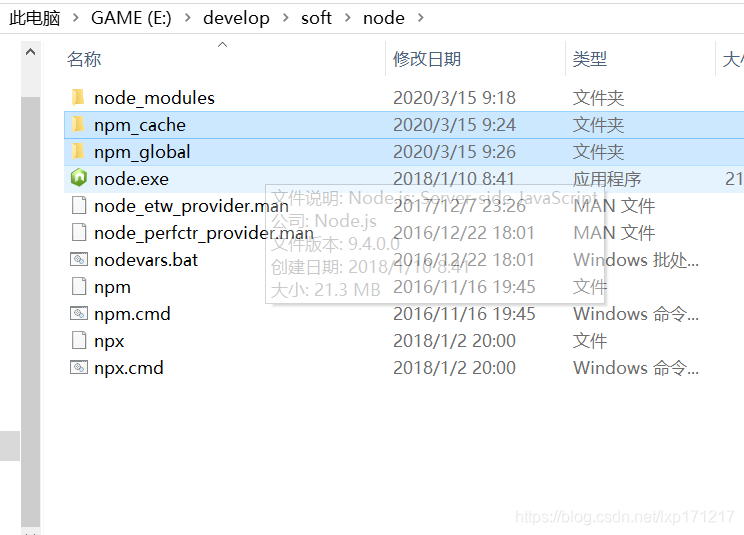The image size is (744, 535).
Task: Click the npm.cmd script icon
Action: 79,314
